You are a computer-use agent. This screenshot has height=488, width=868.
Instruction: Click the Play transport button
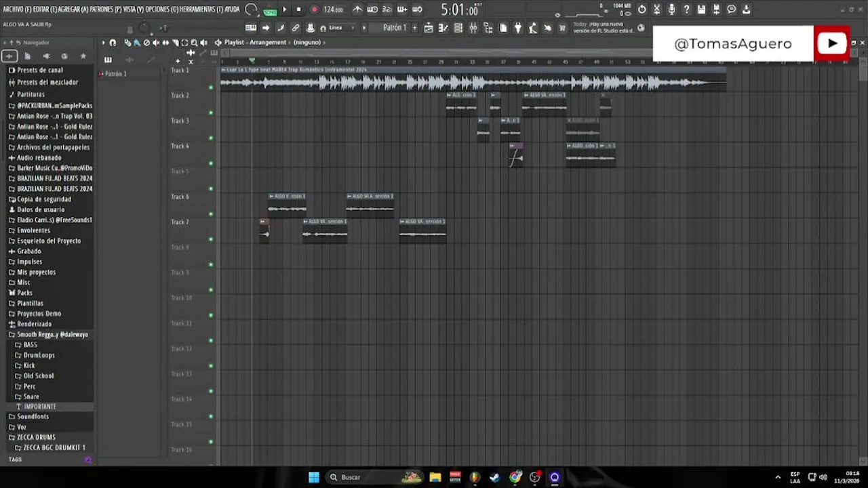pyautogui.click(x=284, y=9)
